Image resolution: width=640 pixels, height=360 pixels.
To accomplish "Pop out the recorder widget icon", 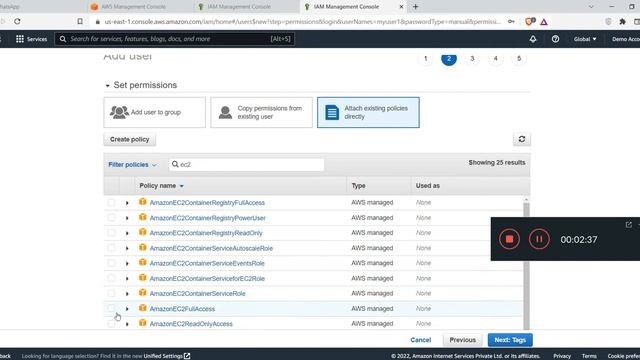I will [x=629, y=225].
